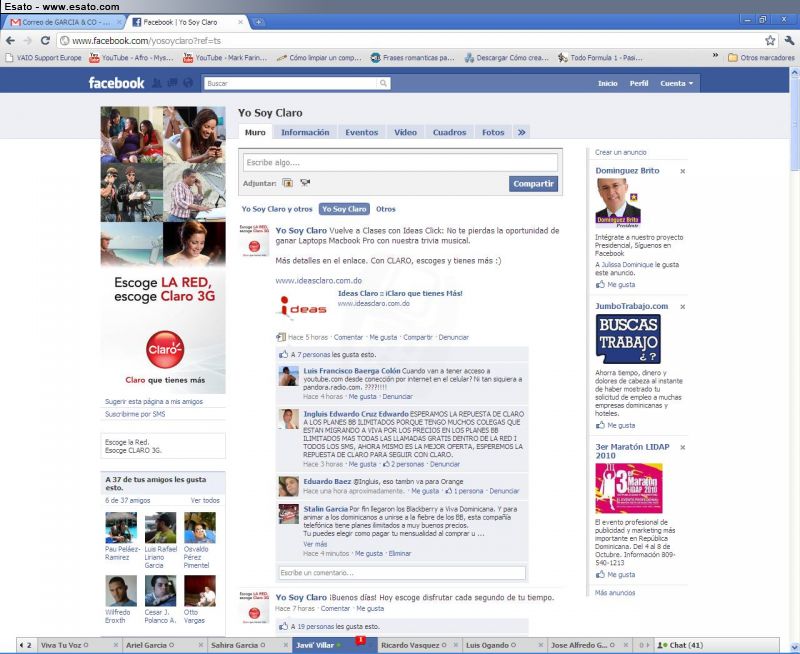Select the highlighted Yo Soy Claro filter
Screen dimensions: 800x654
click(x=344, y=209)
